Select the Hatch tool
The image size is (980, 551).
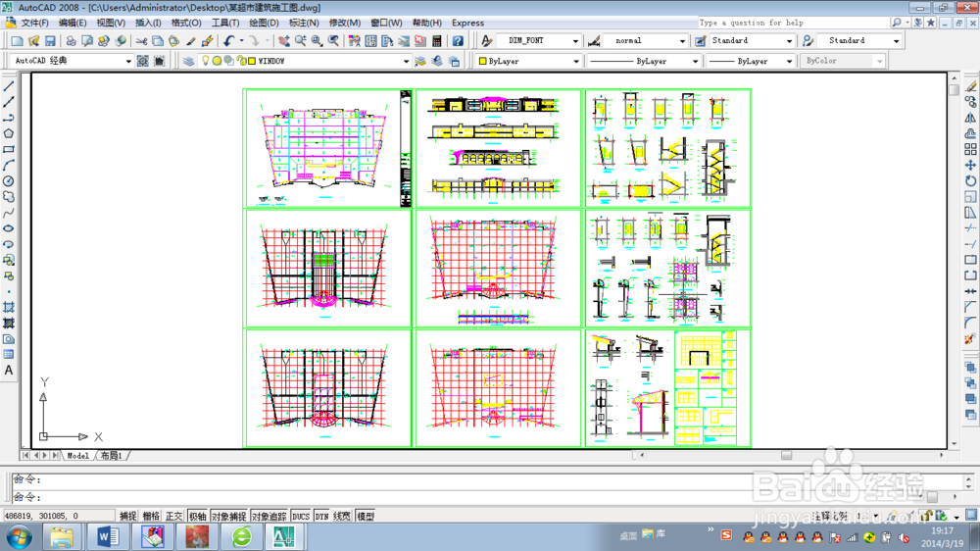(x=9, y=307)
